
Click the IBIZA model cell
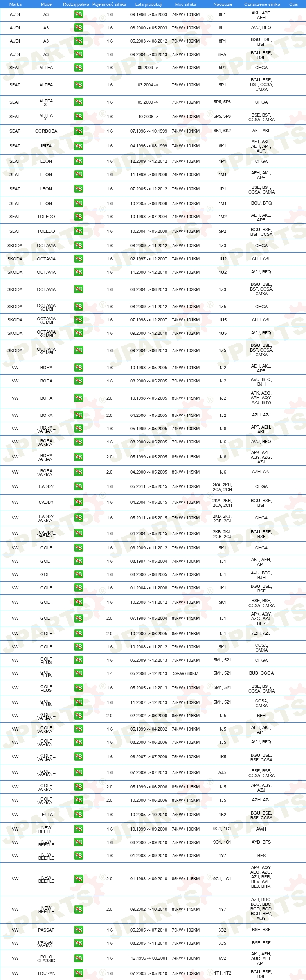tap(46, 146)
